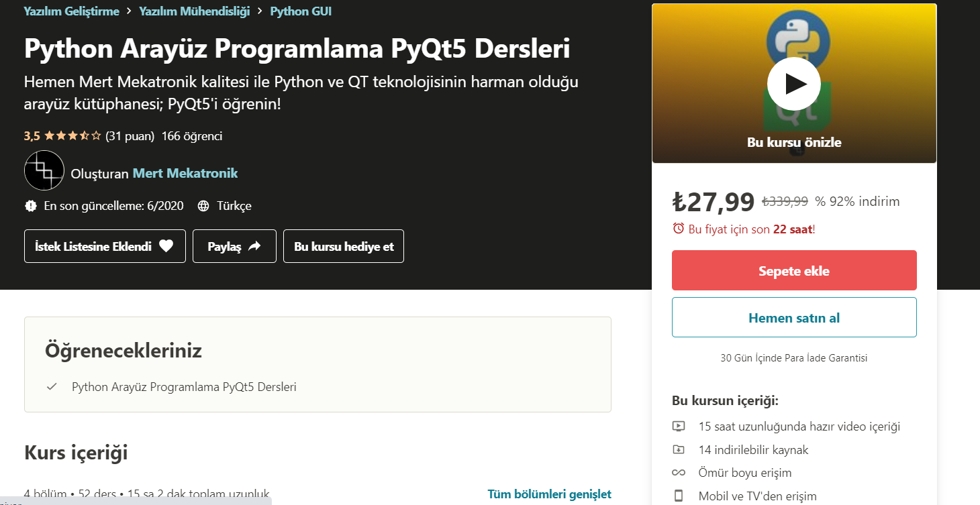Click the ₺27,99 current price
Image resolution: width=980 pixels, height=505 pixels.
point(714,201)
